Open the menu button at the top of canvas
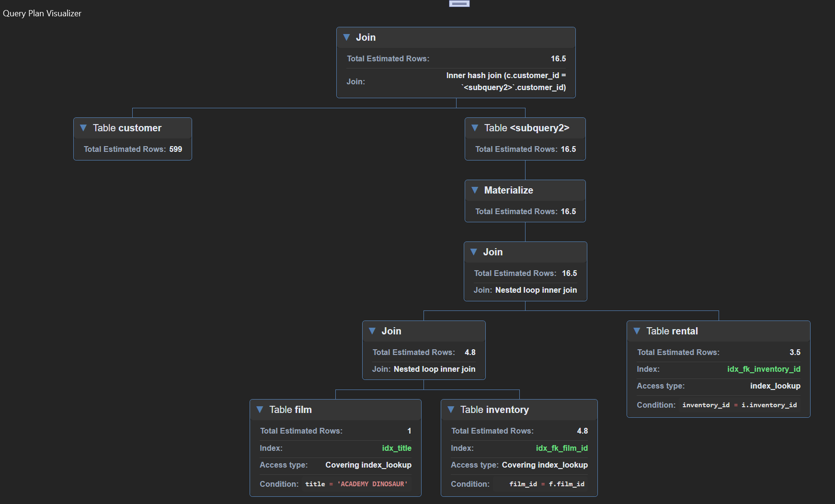 point(458,3)
